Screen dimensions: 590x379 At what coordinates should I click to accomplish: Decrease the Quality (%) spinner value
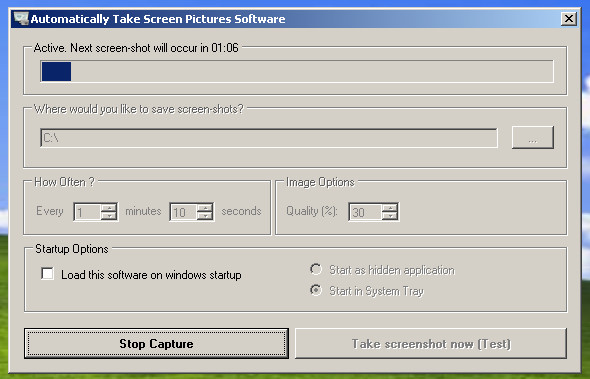tap(390, 216)
